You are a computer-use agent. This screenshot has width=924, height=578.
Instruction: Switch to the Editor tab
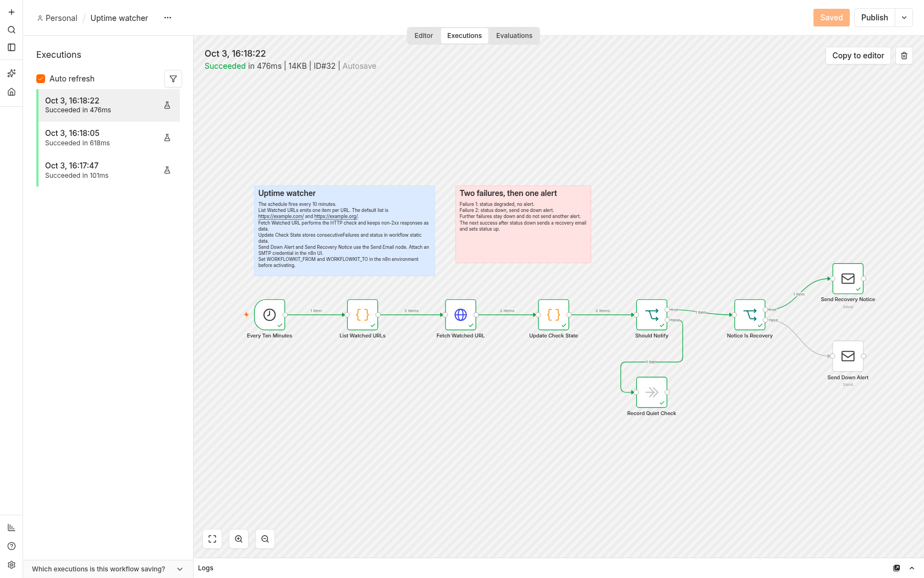tap(424, 36)
